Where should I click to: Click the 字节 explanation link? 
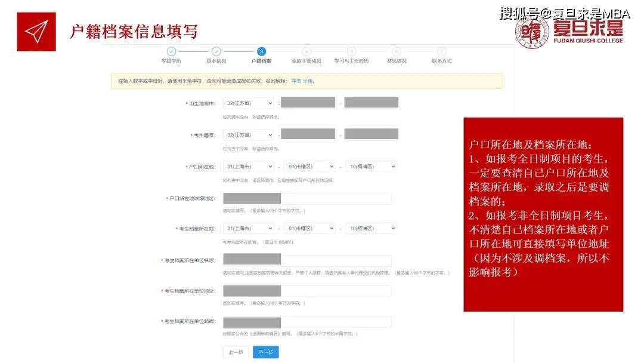tap(296, 81)
